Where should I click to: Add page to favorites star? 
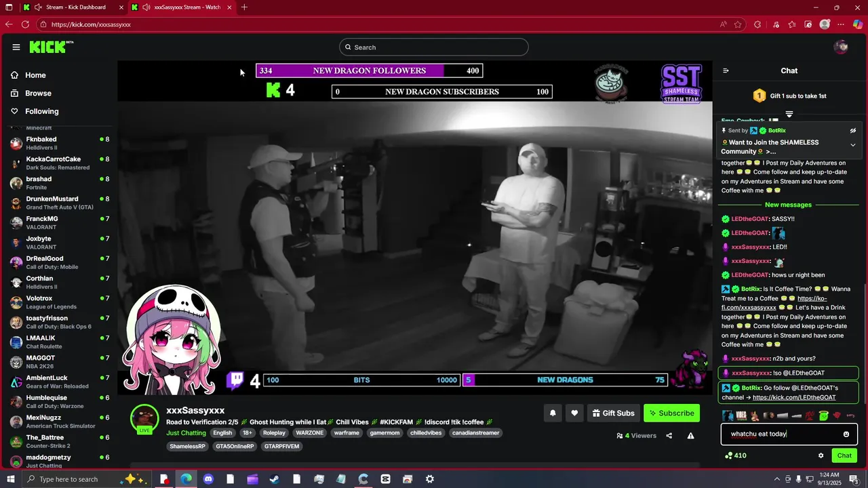[x=738, y=24]
